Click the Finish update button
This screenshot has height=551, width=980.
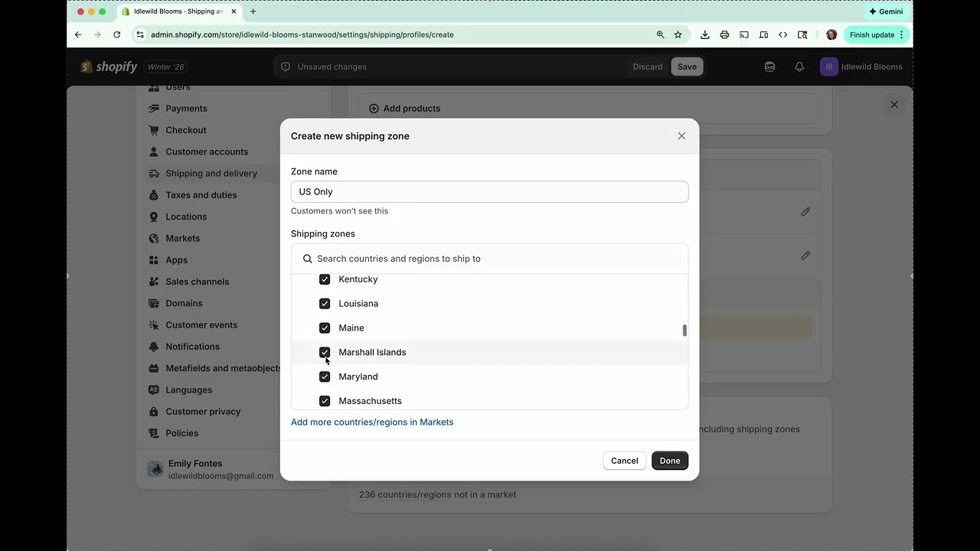(x=877, y=34)
